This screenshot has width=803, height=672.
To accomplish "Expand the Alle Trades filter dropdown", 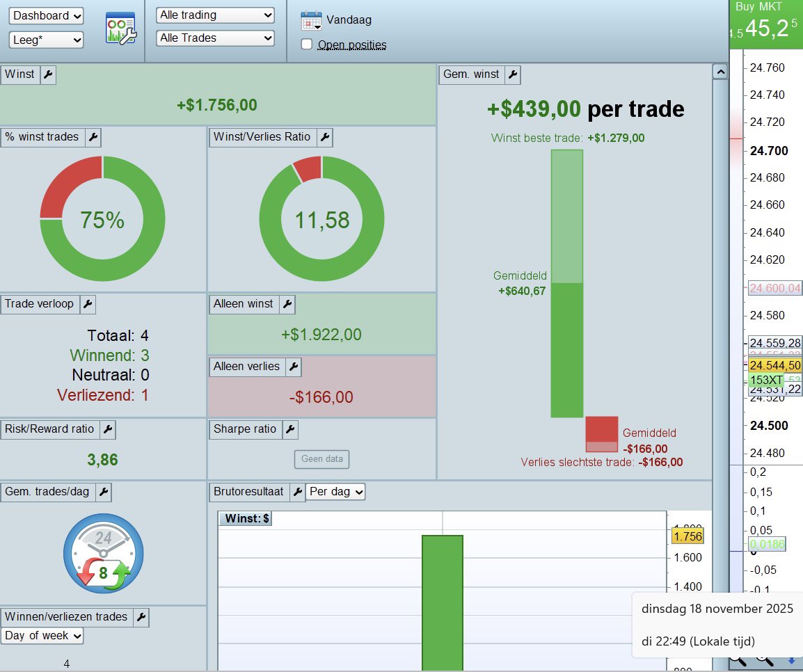I will [x=215, y=38].
